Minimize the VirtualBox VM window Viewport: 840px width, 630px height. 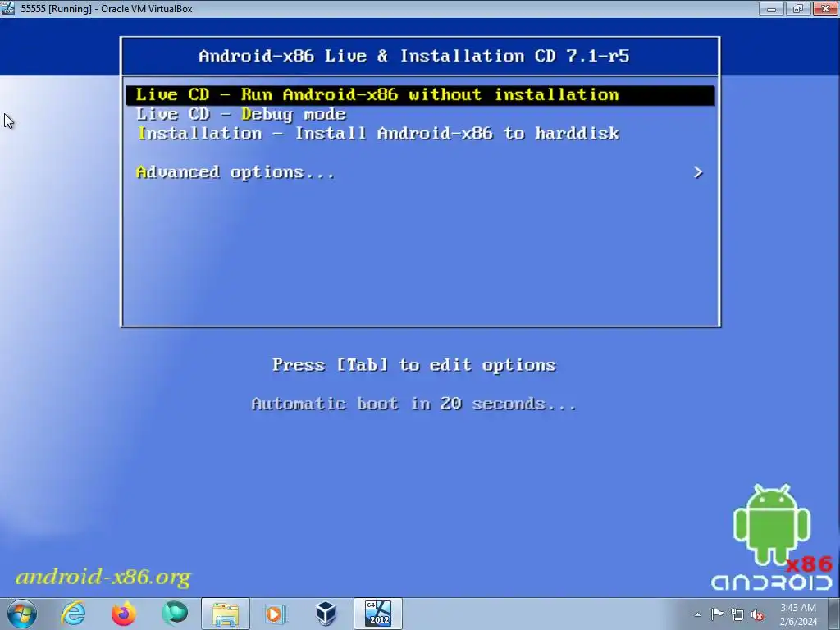pyautogui.click(x=771, y=8)
